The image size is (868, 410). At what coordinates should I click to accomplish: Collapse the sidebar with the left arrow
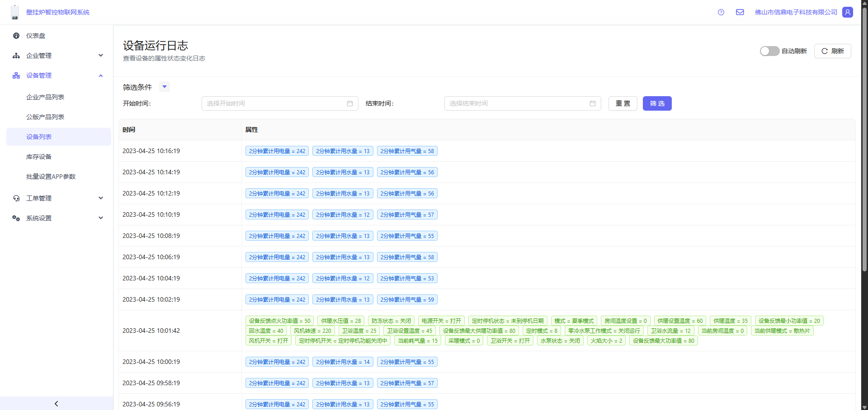57,403
